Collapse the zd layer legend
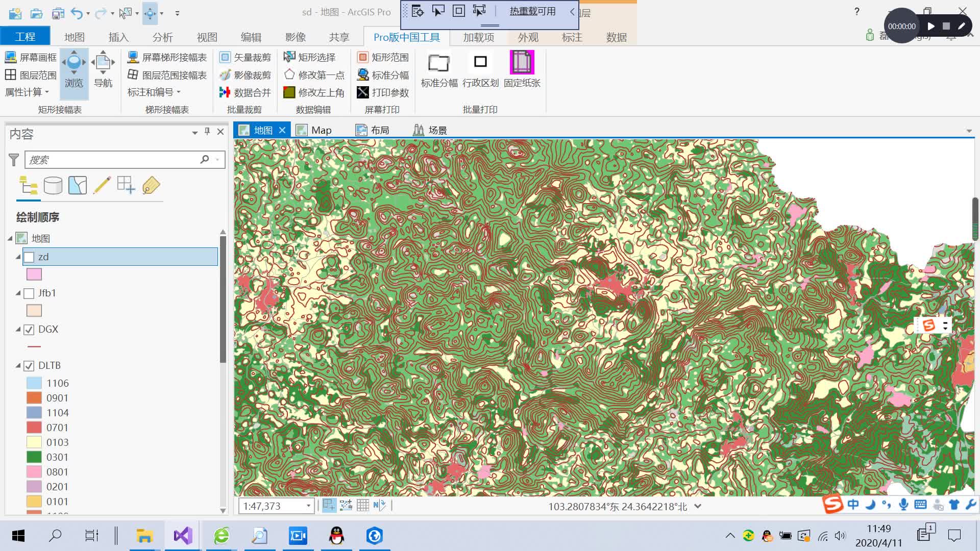 pos(18,257)
